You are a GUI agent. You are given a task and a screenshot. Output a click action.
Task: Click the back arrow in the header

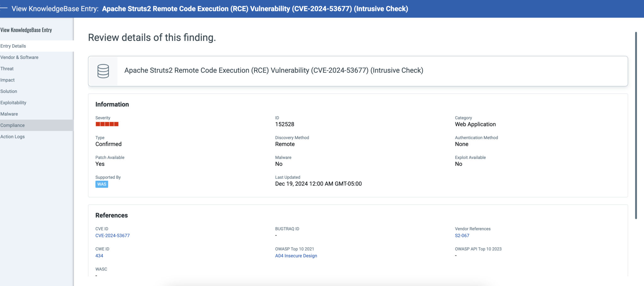(x=3, y=9)
